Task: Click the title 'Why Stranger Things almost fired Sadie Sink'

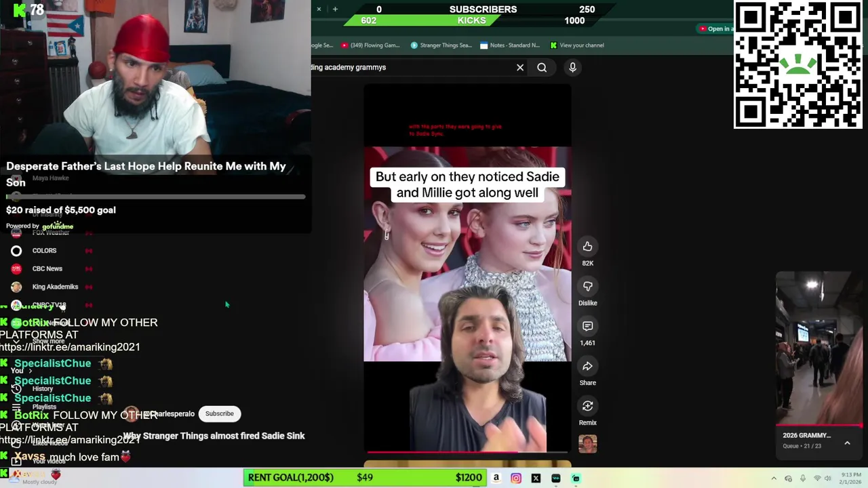Action: [x=214, y=436]
